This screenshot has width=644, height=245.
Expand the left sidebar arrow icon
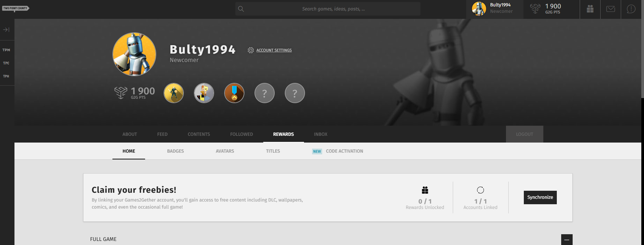pos(6,30)
